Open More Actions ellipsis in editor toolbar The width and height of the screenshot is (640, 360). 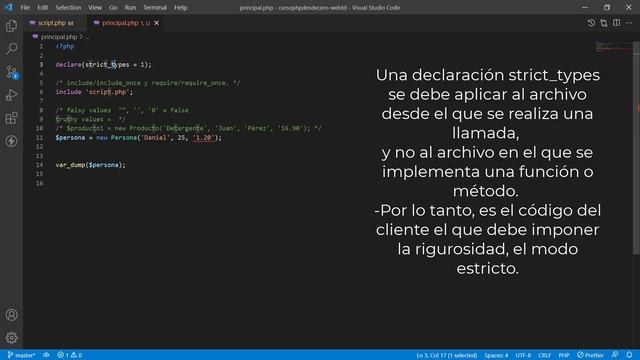[x=629, y=23]
